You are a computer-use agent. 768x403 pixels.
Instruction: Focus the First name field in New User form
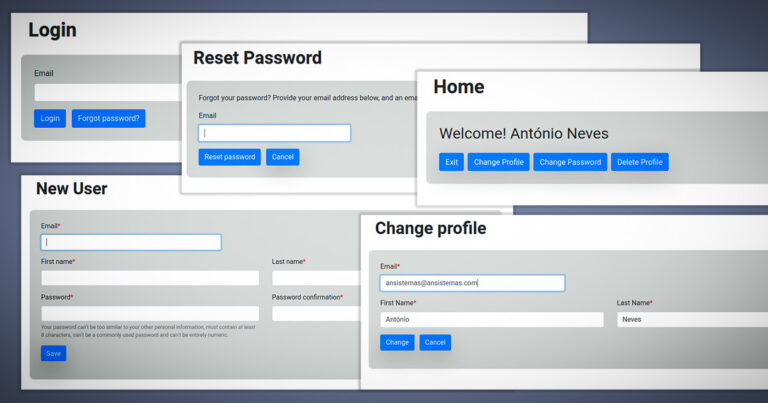point(150,278)
